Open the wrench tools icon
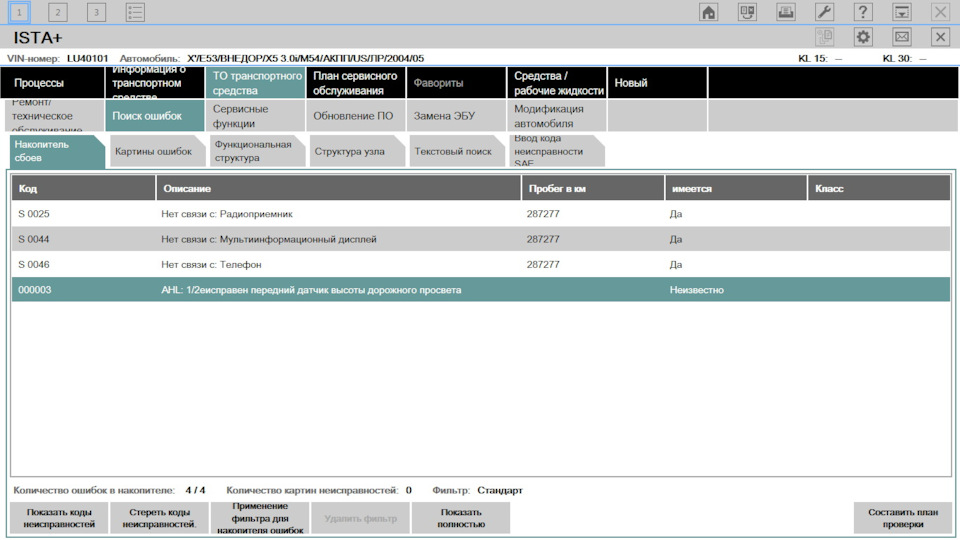The height and width of the screenshot is (540, 960). pyautogui.click(x=824, y=12)
